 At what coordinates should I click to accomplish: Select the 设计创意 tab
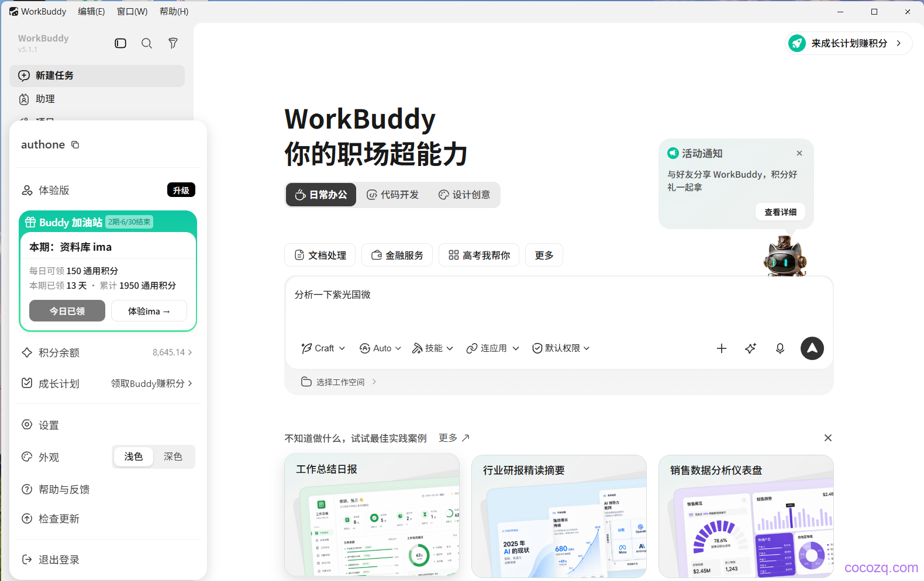[x=464, y=195]
